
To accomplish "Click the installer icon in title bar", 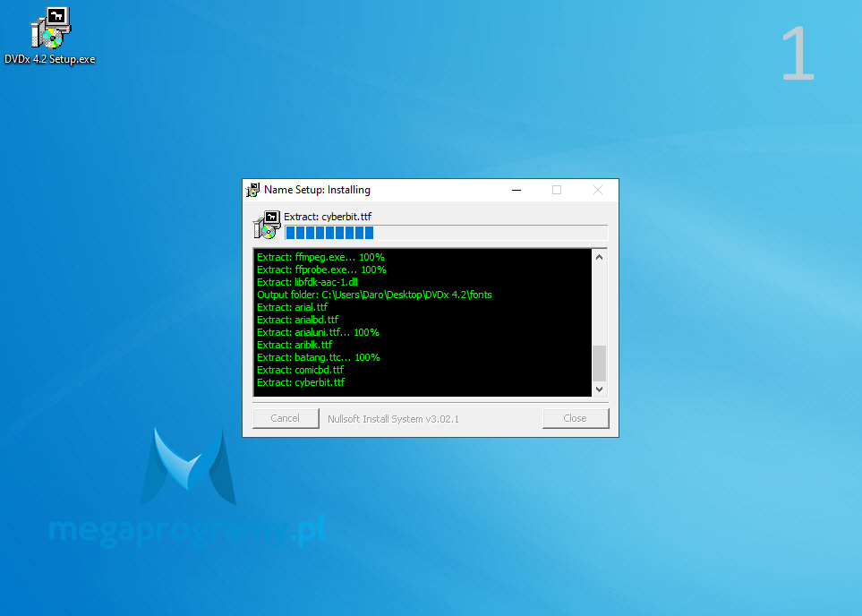I will (253, 191).
